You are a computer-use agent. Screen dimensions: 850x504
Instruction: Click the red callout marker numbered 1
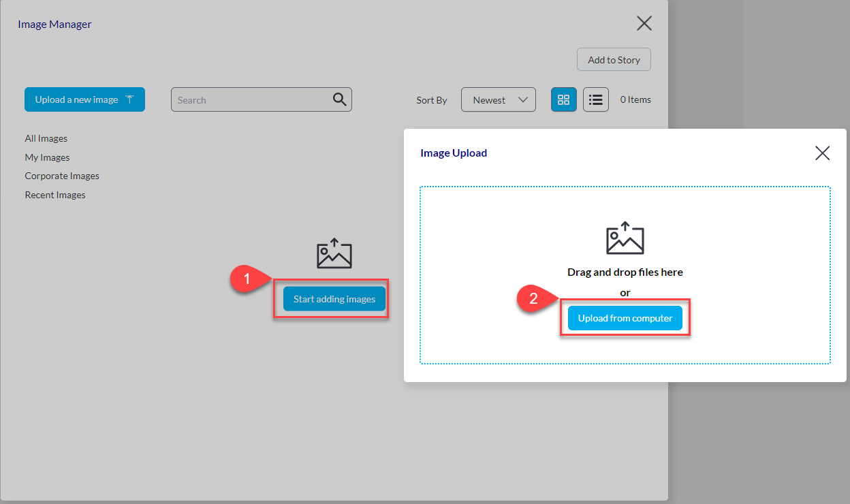(247, 279)
